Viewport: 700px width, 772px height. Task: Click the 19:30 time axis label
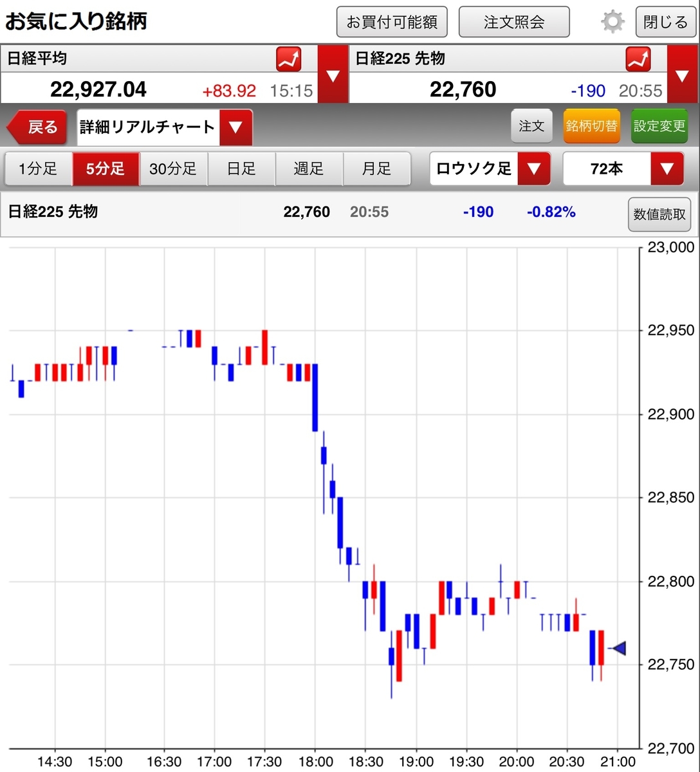point(466,762)
